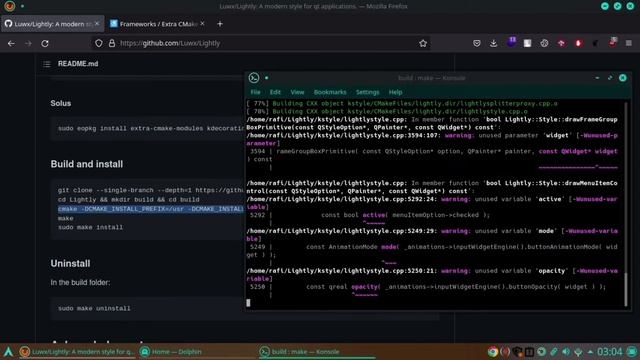Open Konsole Help menu
640x360 pixels.
point(395,92)
